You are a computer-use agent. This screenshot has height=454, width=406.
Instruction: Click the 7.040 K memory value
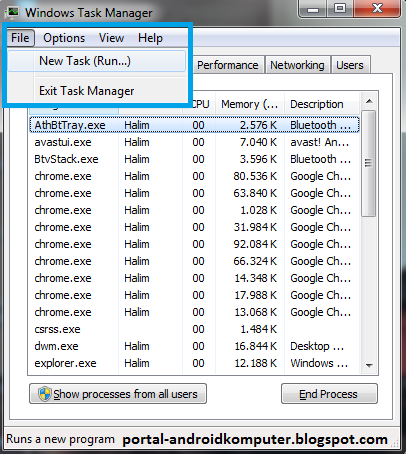click(x=258, y=142)
